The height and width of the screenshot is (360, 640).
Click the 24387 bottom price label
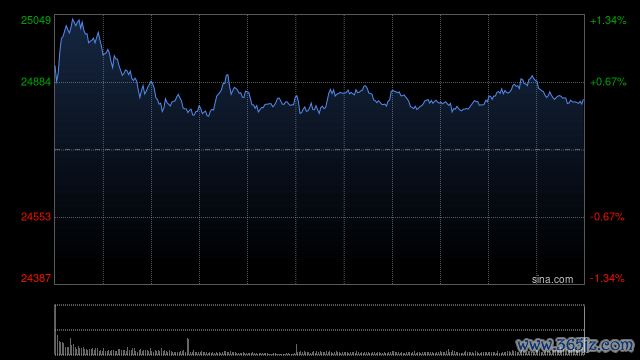pos(36,278)
